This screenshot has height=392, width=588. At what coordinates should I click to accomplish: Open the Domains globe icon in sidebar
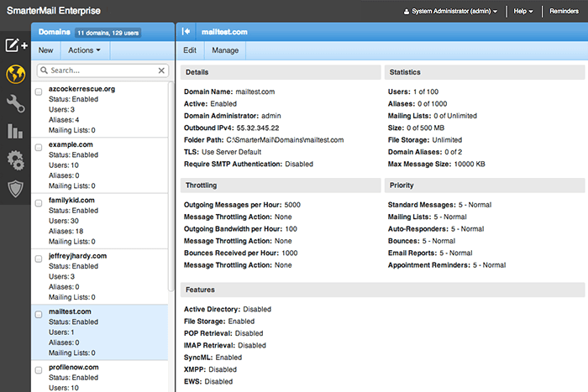pyautogui.click(x=14, y=75)
